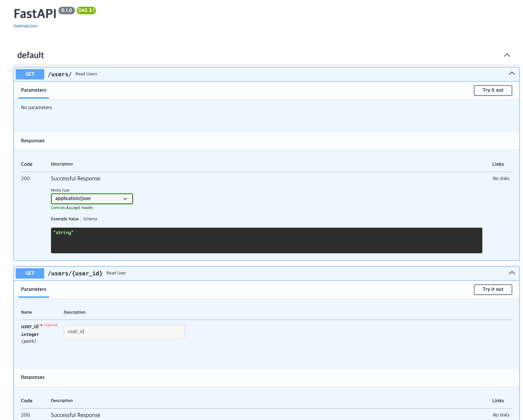Click the 'No parameters' text
This screenshot has height=420, width=523.
36,108
